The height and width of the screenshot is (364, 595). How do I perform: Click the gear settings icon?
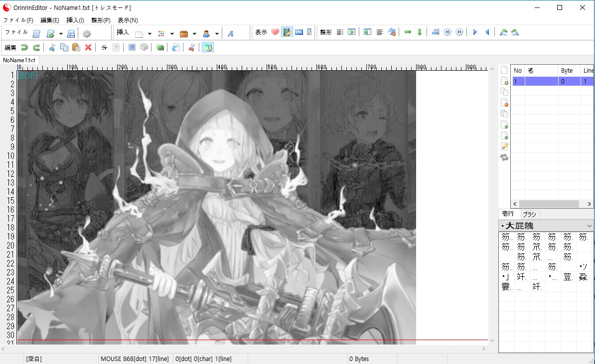pyautogui.click(x=86, y=33)
